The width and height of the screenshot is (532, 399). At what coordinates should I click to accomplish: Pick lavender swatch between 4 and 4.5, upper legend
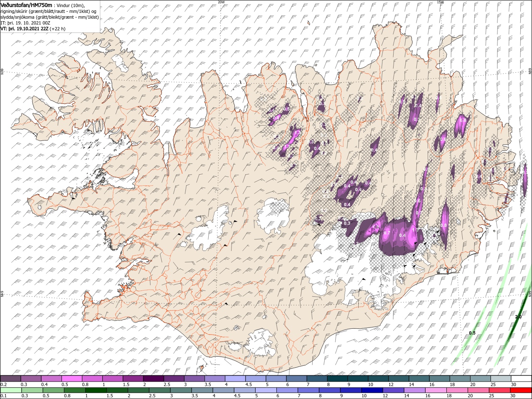click(x=235, y=378)
